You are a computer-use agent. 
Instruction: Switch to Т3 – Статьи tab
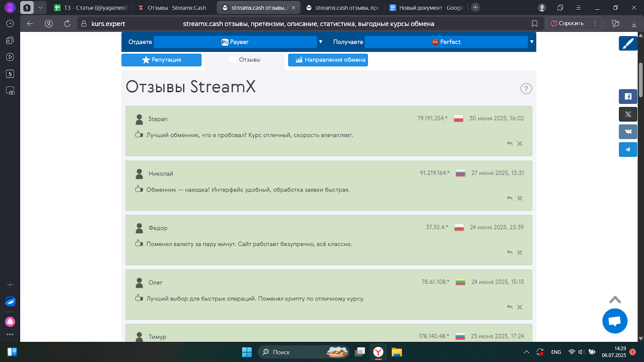click(91, 8)
